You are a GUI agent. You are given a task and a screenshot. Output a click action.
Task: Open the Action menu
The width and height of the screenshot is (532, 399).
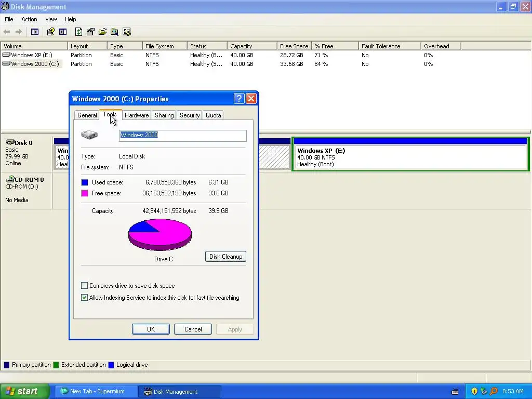(29, 19)
